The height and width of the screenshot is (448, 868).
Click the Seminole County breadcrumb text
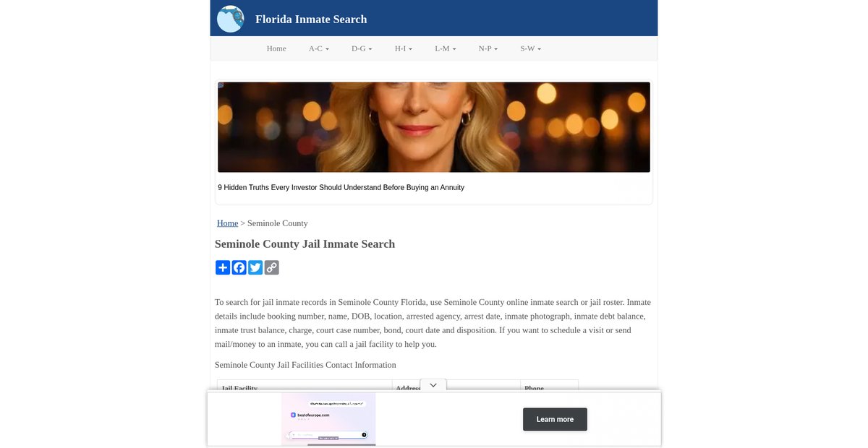pos(278,223)
